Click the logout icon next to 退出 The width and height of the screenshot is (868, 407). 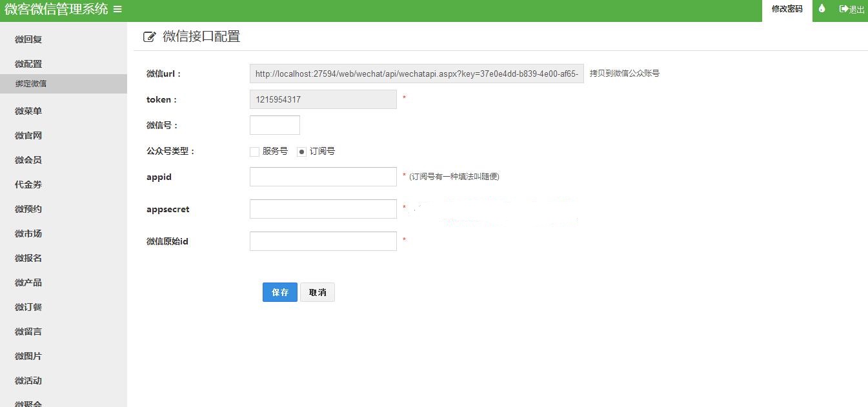tap(842, 10)
